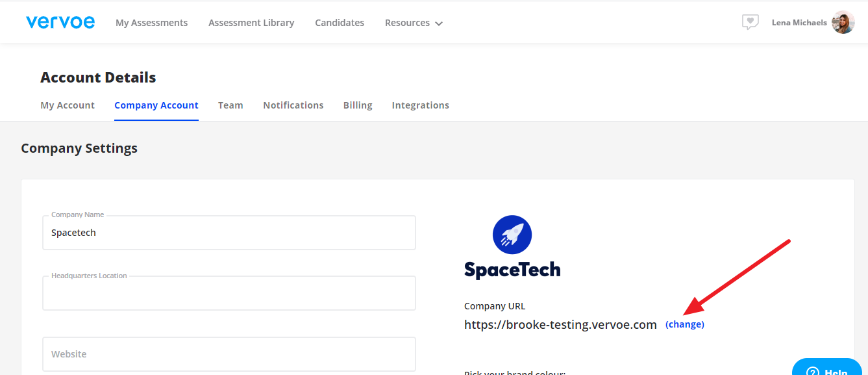Click the (change) company URL link

[685, 324]
